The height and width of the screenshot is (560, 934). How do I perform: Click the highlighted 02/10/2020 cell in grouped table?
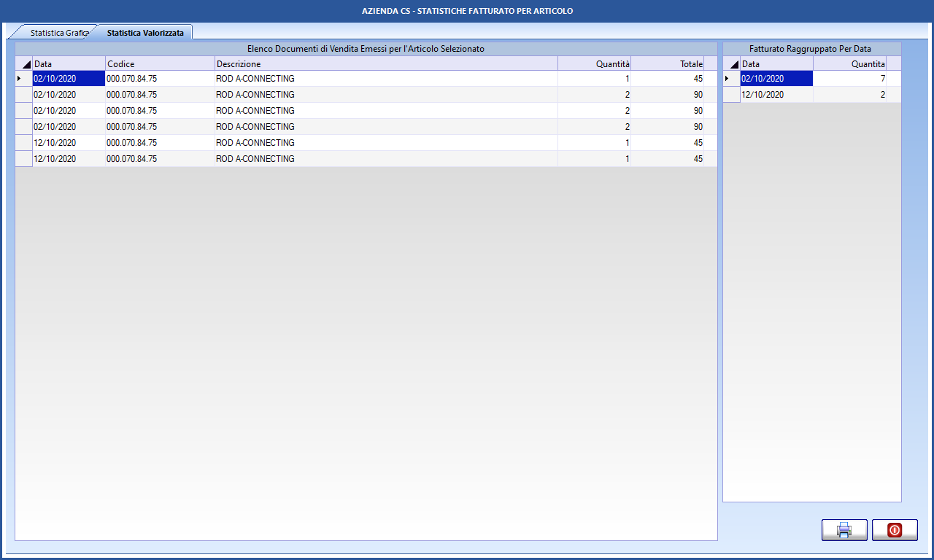(776, 79)
